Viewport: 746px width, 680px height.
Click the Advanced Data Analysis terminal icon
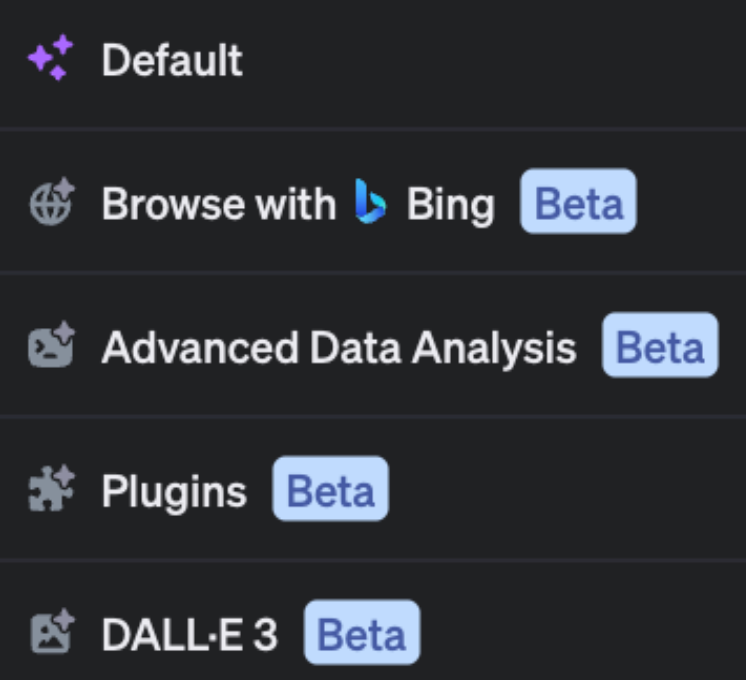[50, 346]
